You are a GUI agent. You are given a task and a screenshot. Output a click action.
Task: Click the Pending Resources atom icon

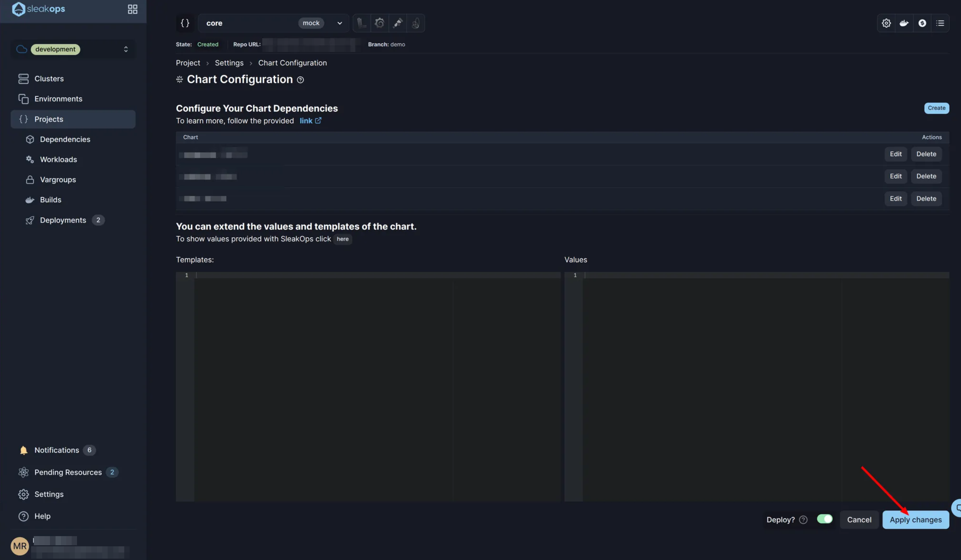point(23,472)
